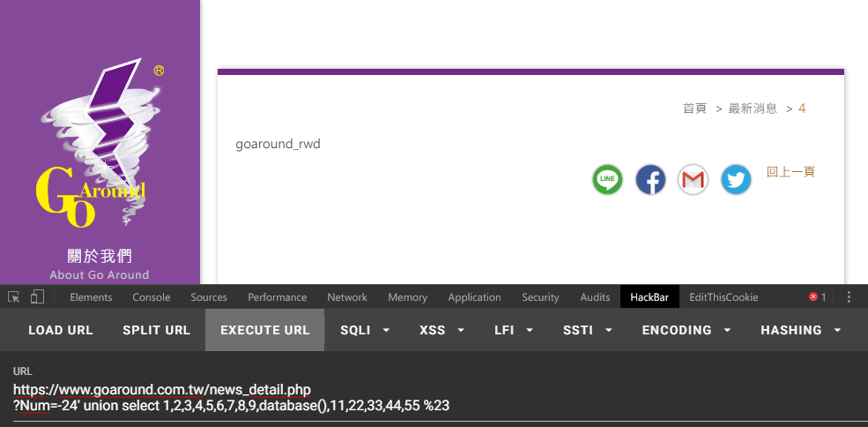Viewport: 868px width, 427px height.
Task: Open the Audits tab
Action: [x=595, y=297]
